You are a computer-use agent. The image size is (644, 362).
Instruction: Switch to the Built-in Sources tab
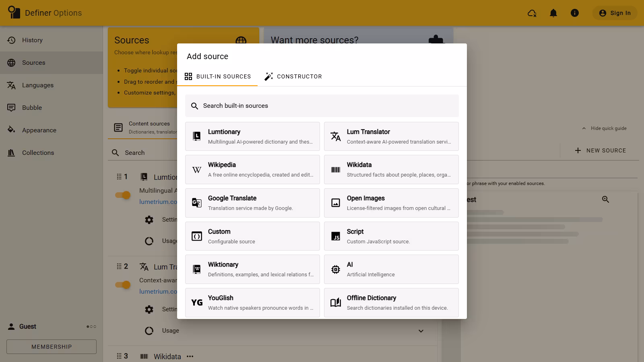[217, 76]
